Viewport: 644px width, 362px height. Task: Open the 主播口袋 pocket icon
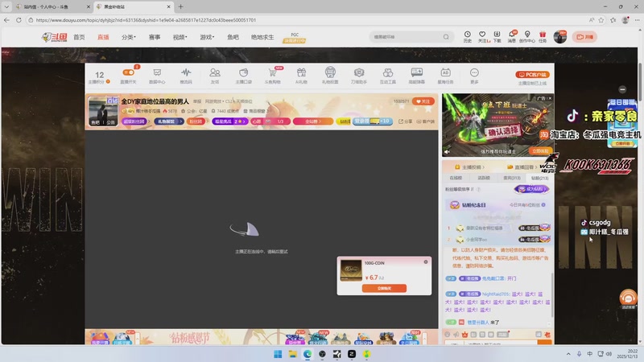pyautogui.click(x=244, y=73)
